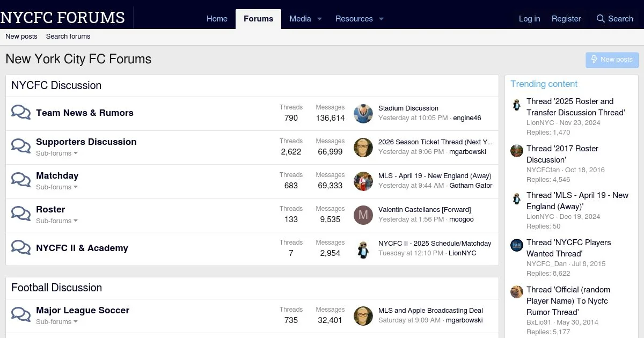
Task: Open mgarbowski's avatar in Supporters Discussion row
Action: pos(363,147)
